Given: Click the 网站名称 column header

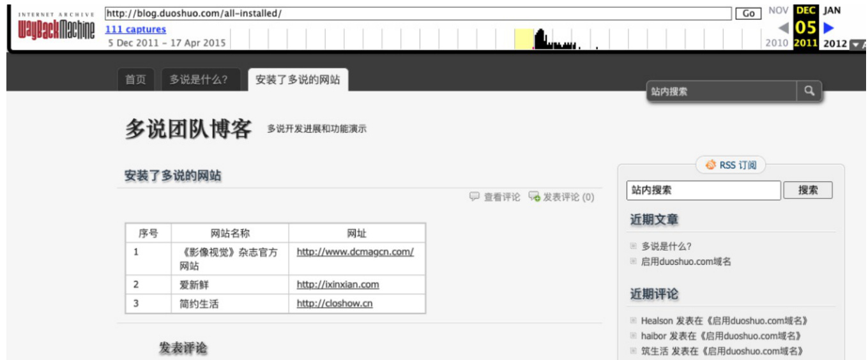Looking at the screenshot, I should [x=230, y=233].
